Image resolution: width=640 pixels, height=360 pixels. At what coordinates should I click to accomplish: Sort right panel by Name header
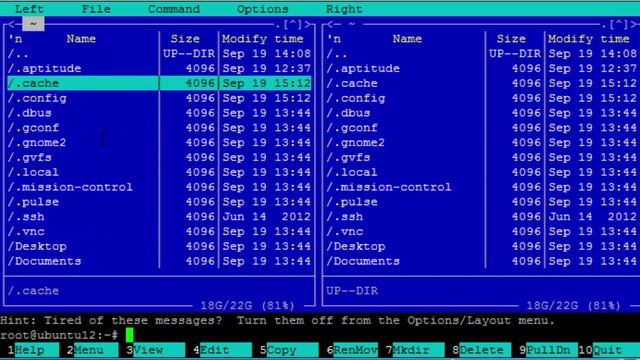coord(407,39)
